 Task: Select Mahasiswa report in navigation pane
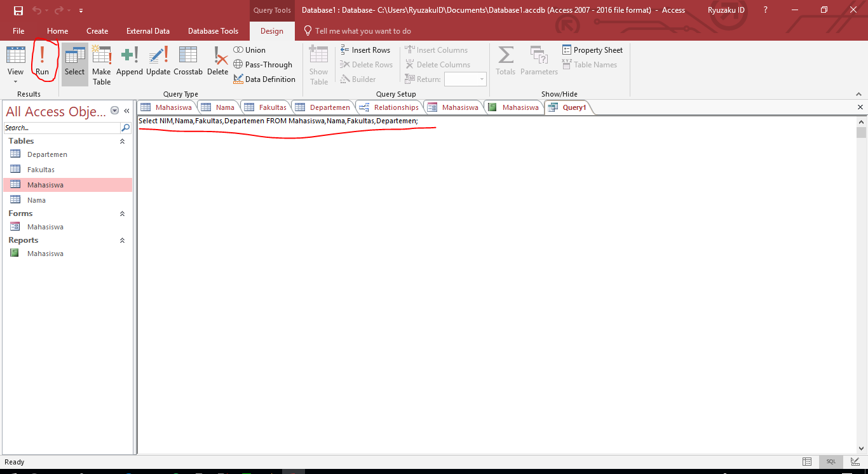(67, 254)
